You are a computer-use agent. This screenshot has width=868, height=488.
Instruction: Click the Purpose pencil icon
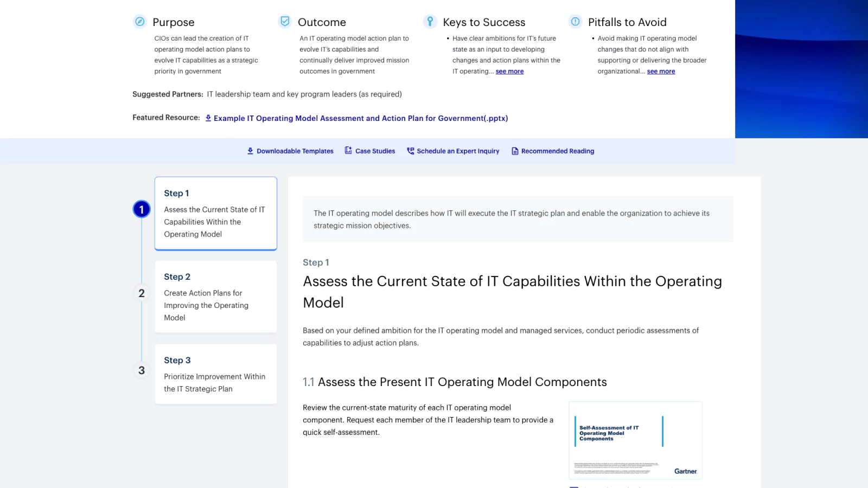click(x=140, y=22)
